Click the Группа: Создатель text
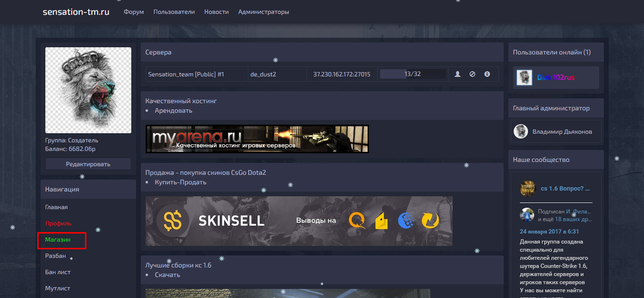 pyautogui.click(x=72, y=140)
